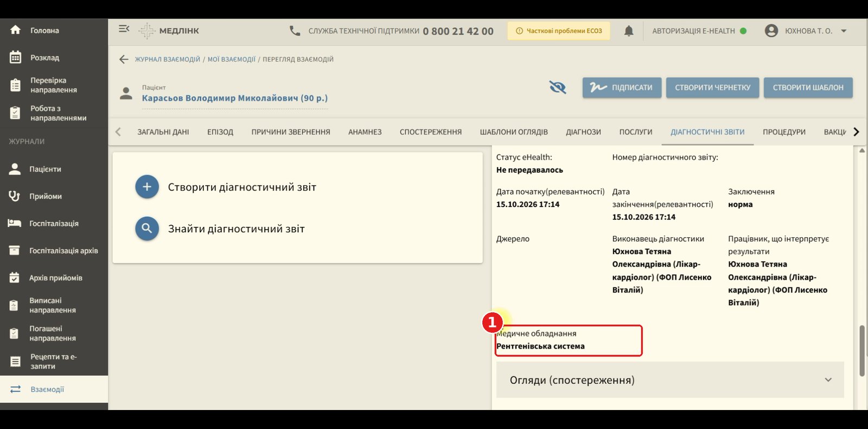868x429 pixels.
Task: Select the ДІАГНОЗИ tab
Action: (584, 132)
